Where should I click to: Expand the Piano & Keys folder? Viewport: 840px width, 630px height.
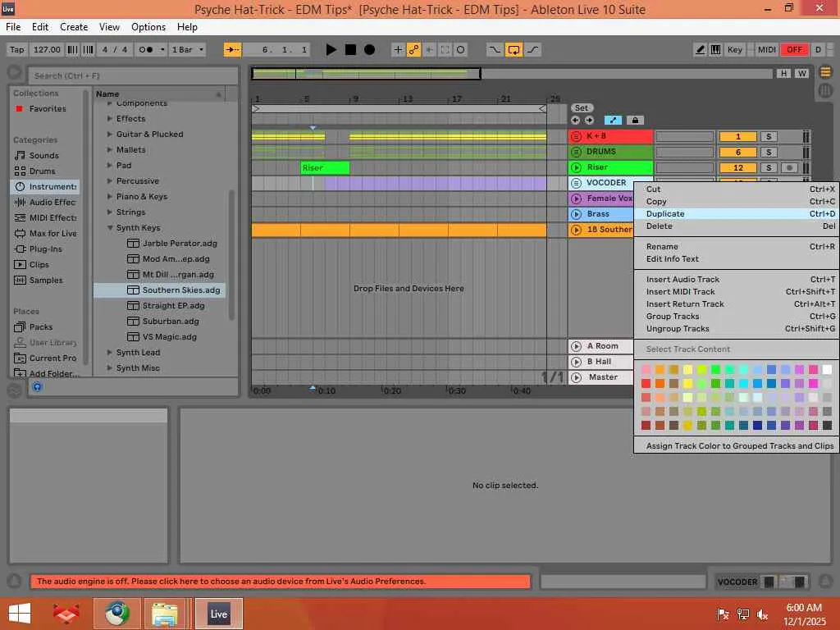coord(110,196)
